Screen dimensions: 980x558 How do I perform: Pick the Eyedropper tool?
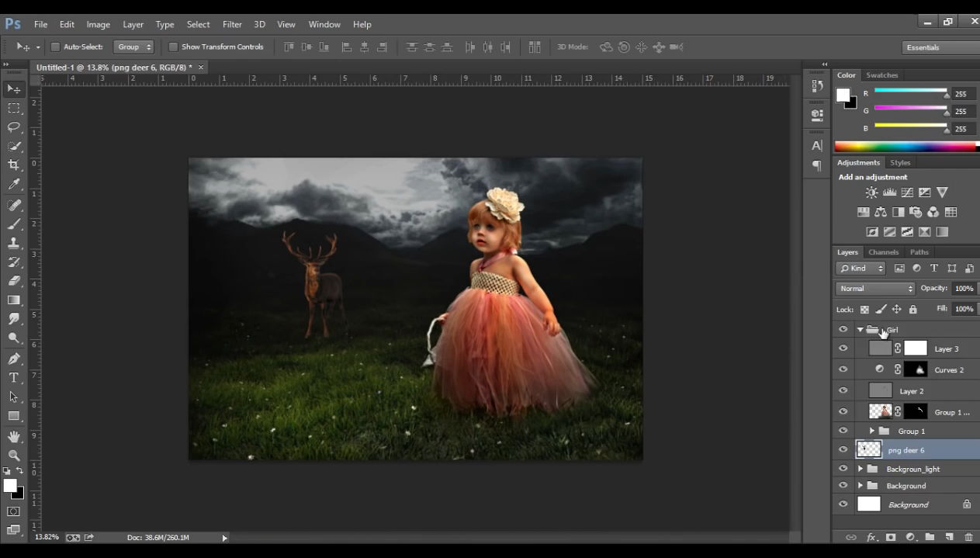(14, 185)
